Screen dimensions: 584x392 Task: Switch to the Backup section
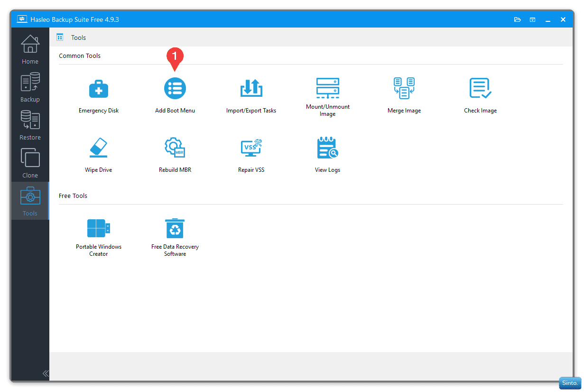pos(30,87)
